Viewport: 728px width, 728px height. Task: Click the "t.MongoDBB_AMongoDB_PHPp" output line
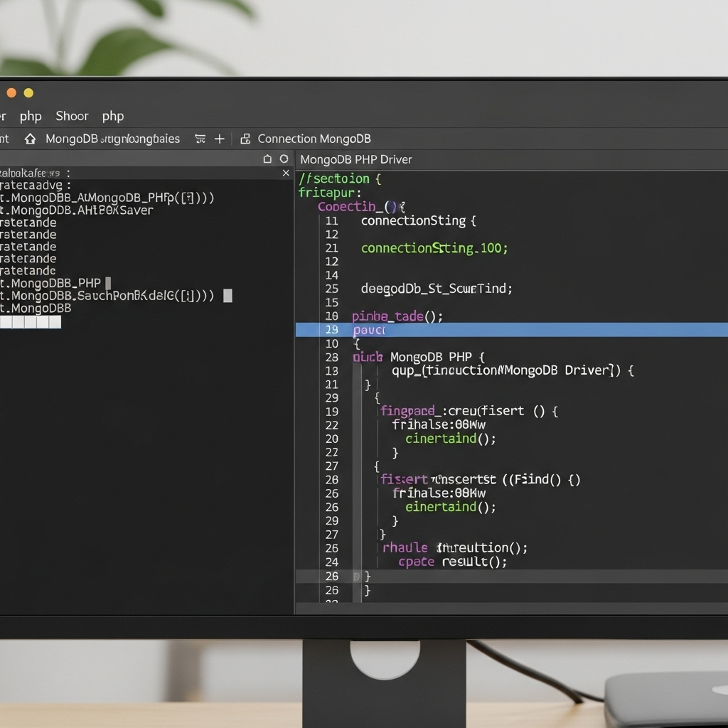(x=107, y=198)
